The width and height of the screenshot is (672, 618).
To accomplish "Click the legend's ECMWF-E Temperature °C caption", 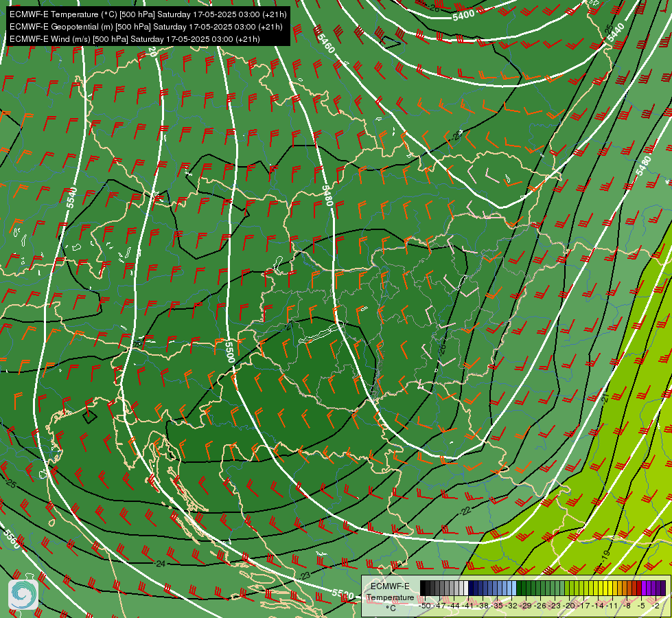I will (x=391, y=597).
